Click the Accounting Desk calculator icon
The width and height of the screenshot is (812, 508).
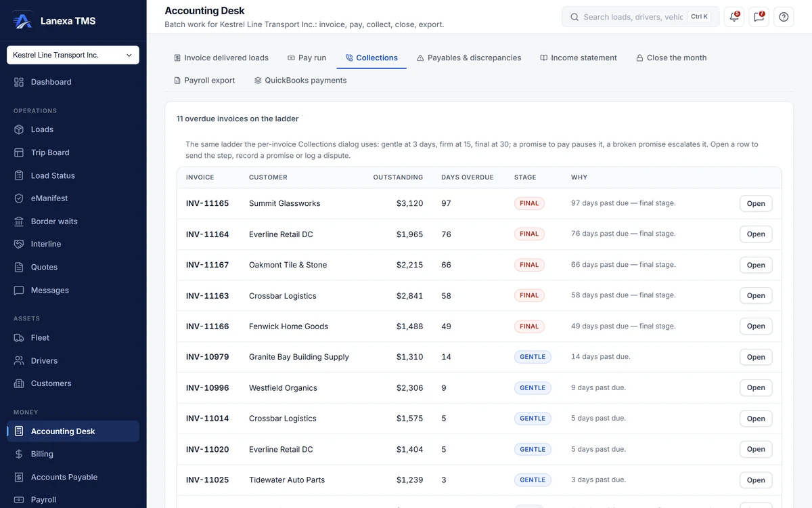pyautogui.click(x=19, y=431)
